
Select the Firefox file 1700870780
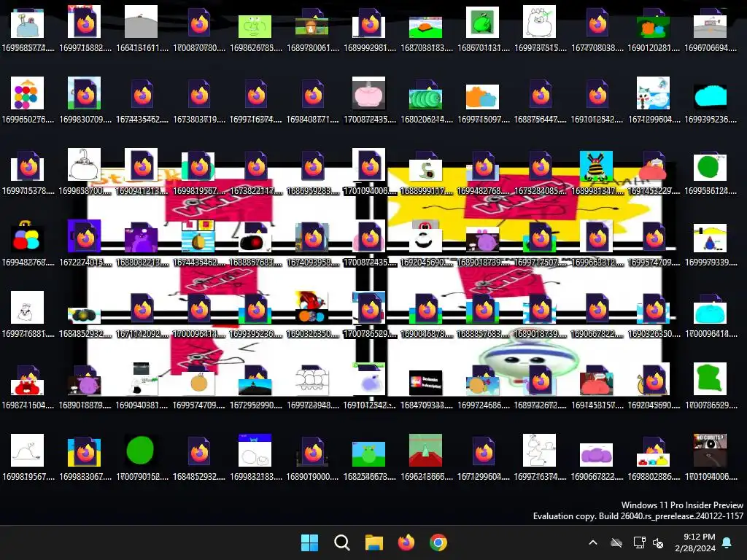(198, 29)
